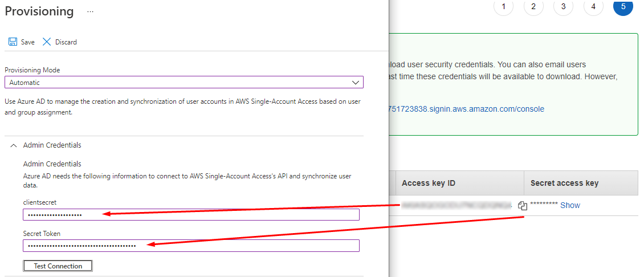Go to wizard step 3
The image size is (644, 277).
pos(563,7)
